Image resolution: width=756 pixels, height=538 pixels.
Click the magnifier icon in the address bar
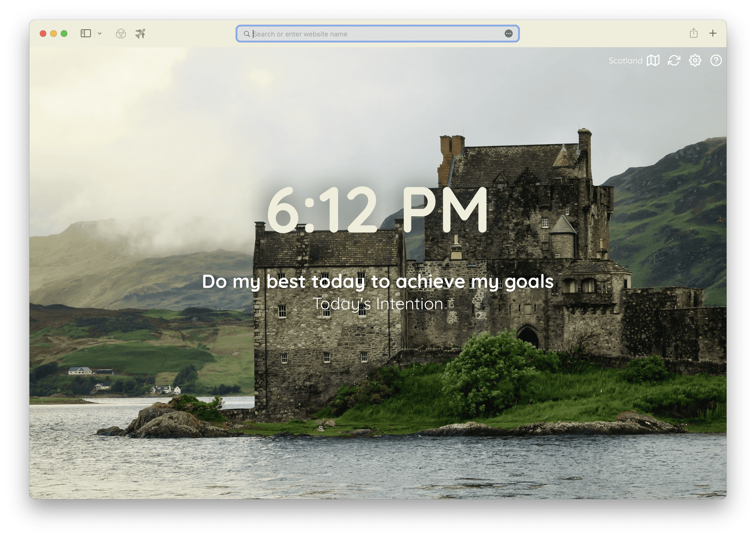(x=247, y=34)
